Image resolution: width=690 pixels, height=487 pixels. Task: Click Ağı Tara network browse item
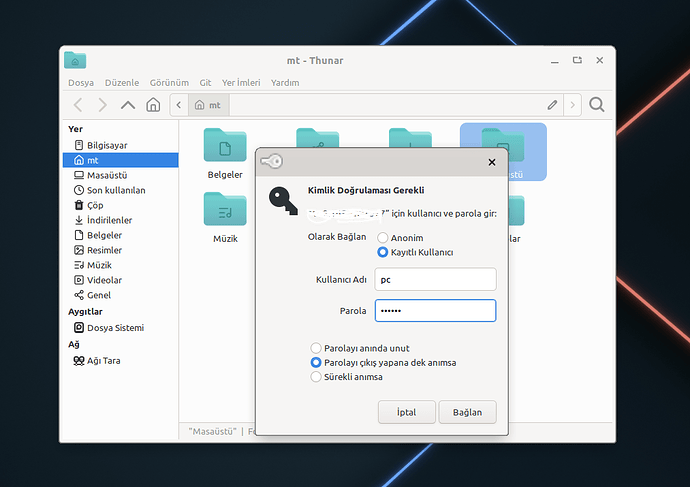coord(103,360)
